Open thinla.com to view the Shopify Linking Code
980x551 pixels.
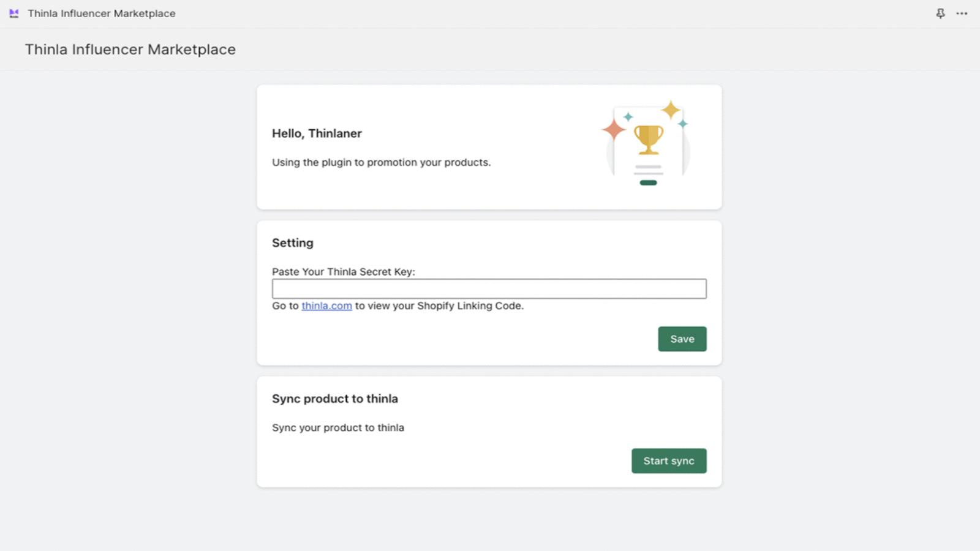tap(326, 305)
